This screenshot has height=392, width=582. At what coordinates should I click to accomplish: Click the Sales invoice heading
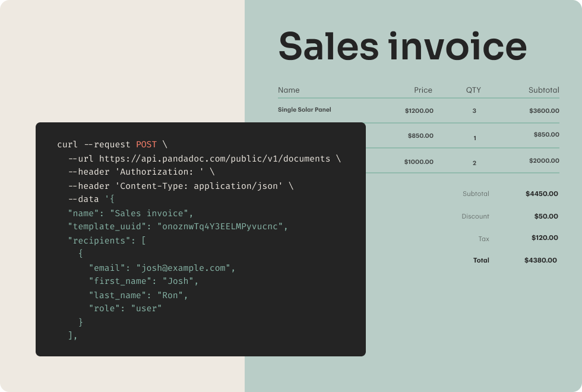pos(403,46)
